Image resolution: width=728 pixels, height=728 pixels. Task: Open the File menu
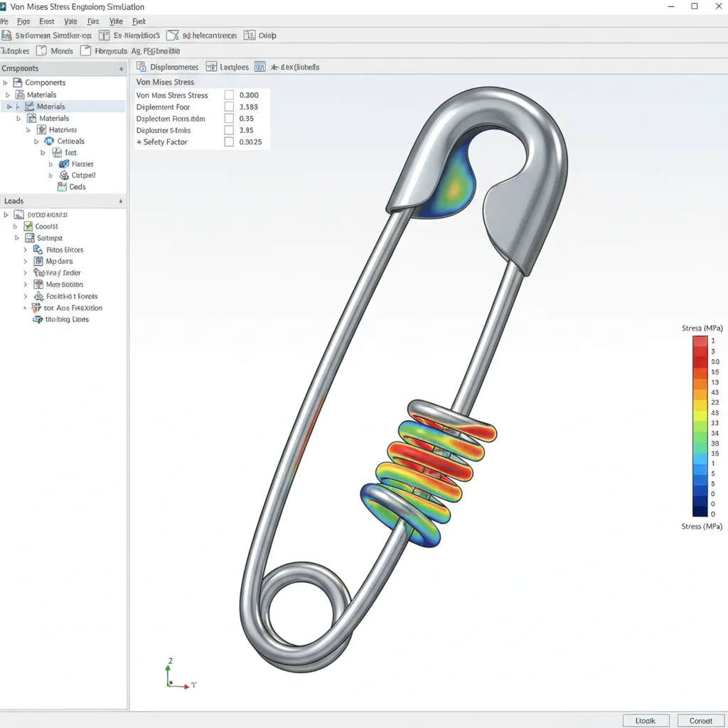point(6,21)
